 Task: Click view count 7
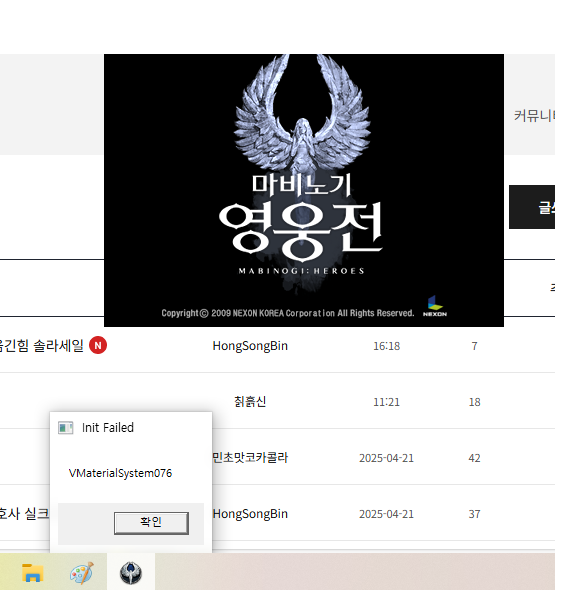[474, 346]
